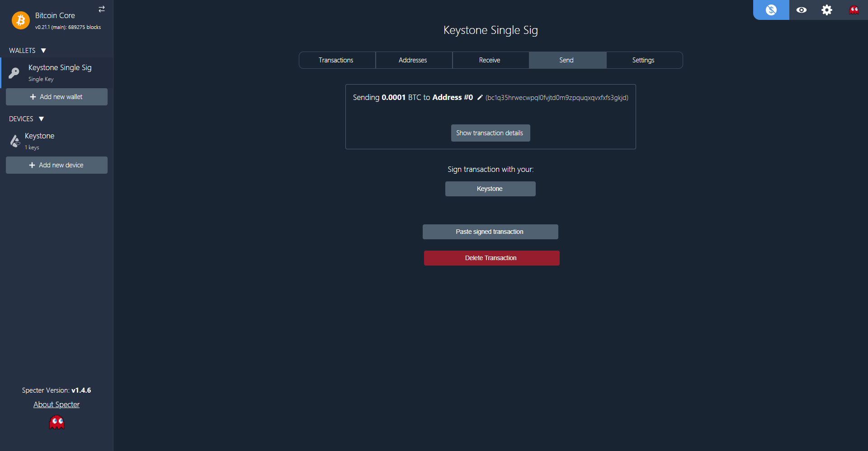Toggle hide-amounts with the crossed dollar icon
This screenshot has width=868, height=451.
tap(771, 9)
